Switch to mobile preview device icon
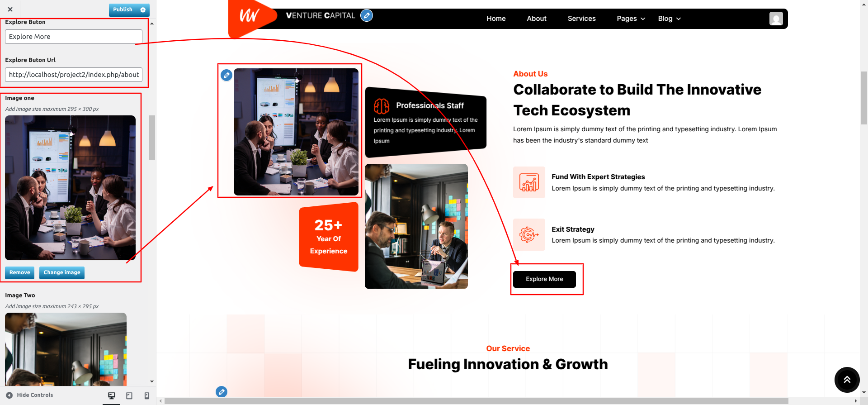 (x=146, y=395)
